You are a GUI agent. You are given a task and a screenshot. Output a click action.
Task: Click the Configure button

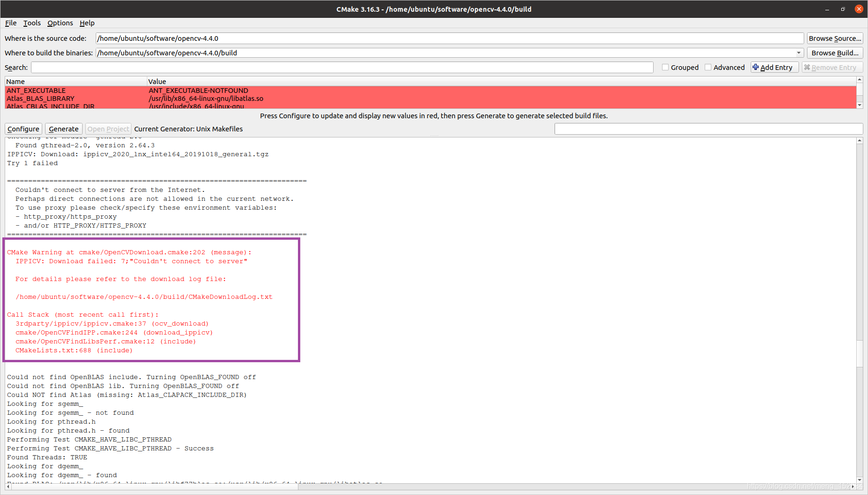coord(23,129)
